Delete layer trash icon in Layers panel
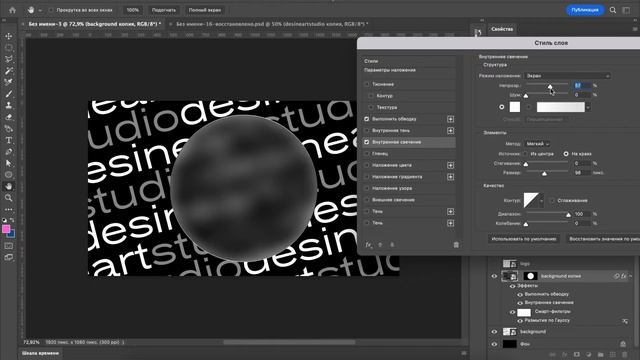Screen dimensions: 640x360 (x=624, y=355)
